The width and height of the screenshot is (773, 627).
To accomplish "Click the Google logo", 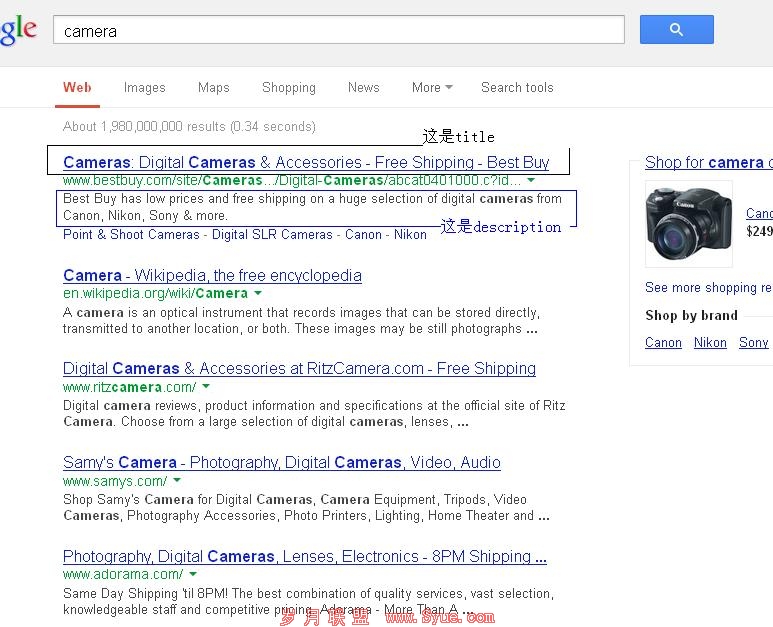I will [x=18, y=30].
